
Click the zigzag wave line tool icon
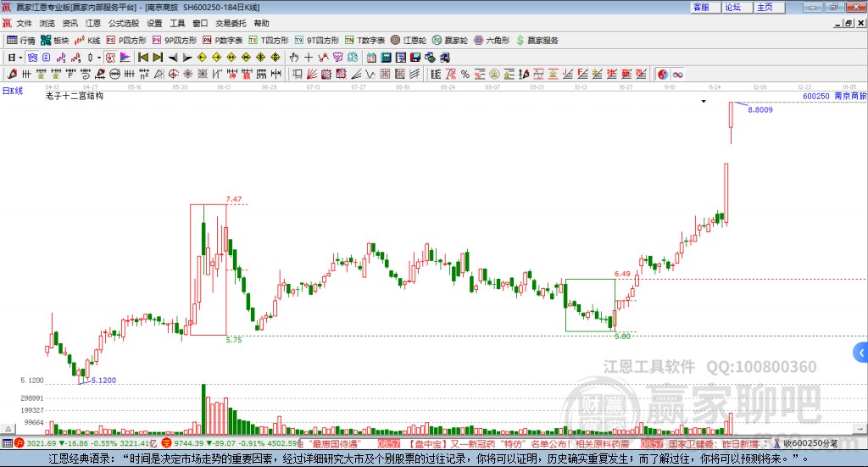pos(370,74)
